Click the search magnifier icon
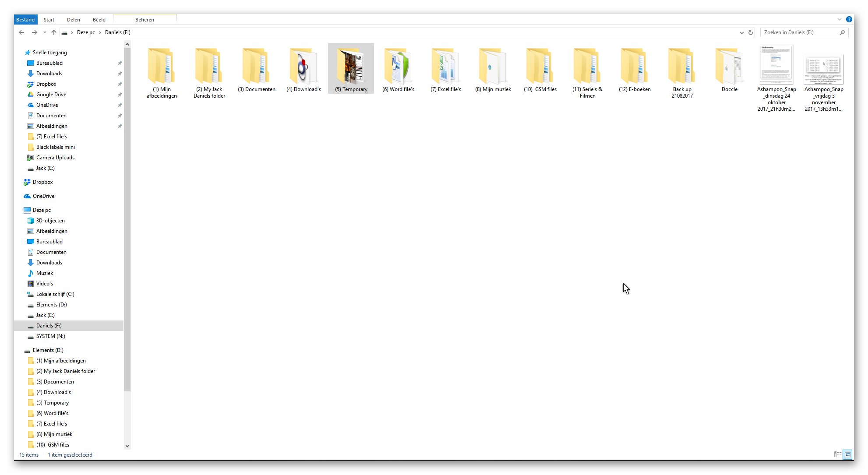This screenshot has height=475, width=868. tap(842, 32)
